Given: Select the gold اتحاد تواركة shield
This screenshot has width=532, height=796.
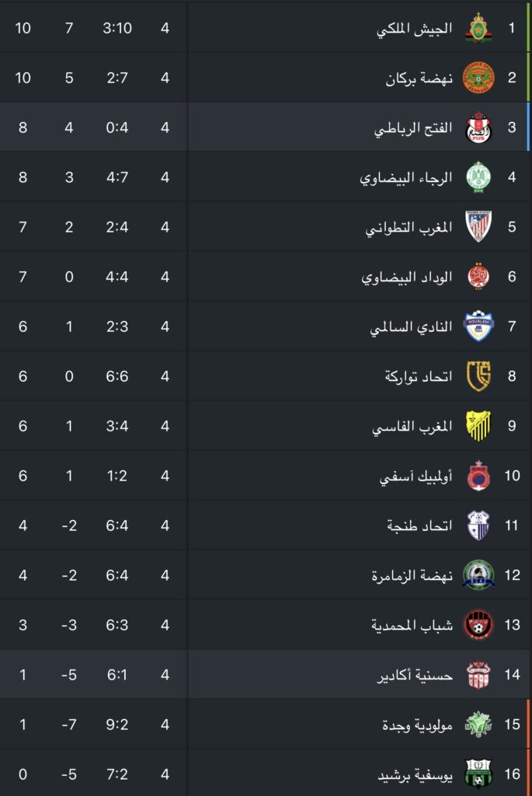Looking at the screenshot, I should coord(478,375).
